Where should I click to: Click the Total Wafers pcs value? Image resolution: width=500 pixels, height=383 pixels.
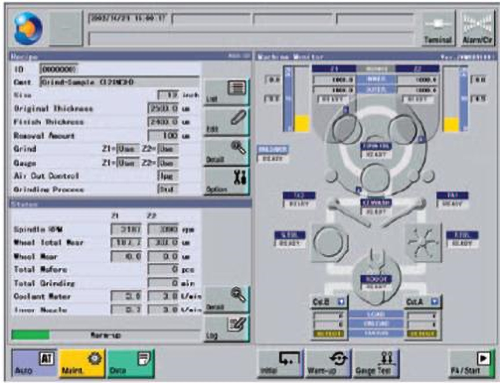pyautogui.click(x=163, y=269)
